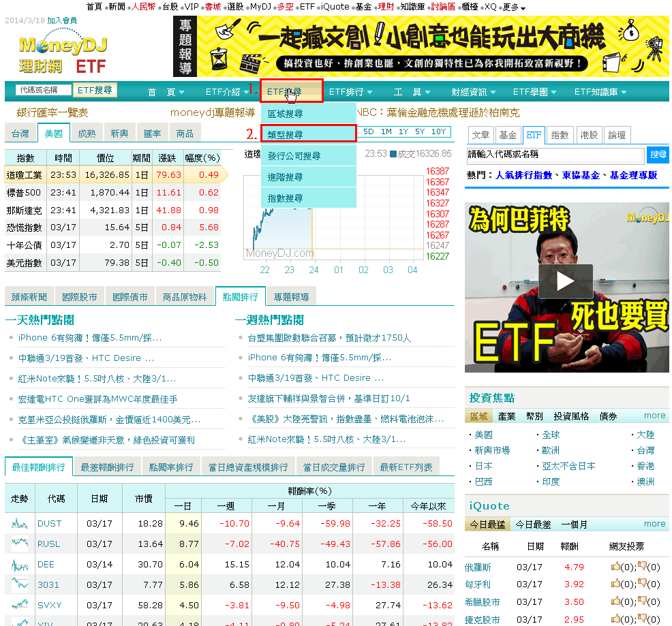Expand the 工具 nav menu
This screenshot has width=672, height=626.
point(412,92)
